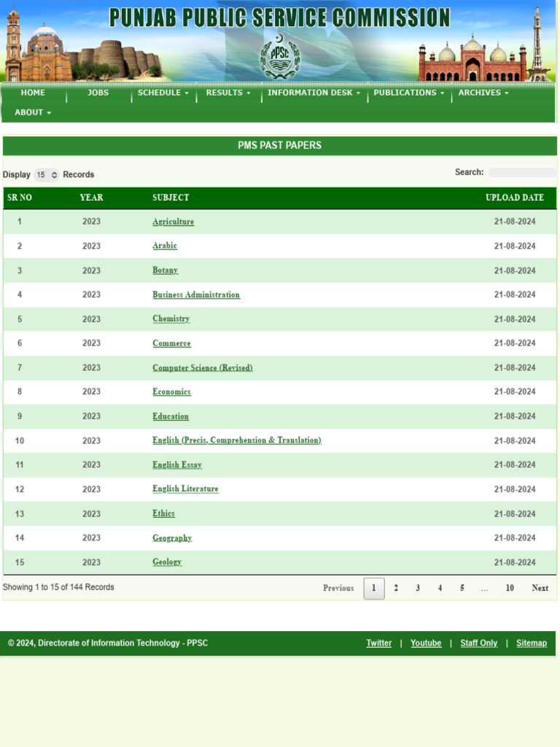Image resolution: width=560 pixels, height=747 pixels.
Task: Jump to page 5 of records
Action: pyautogui.click(x=462, y=588)
